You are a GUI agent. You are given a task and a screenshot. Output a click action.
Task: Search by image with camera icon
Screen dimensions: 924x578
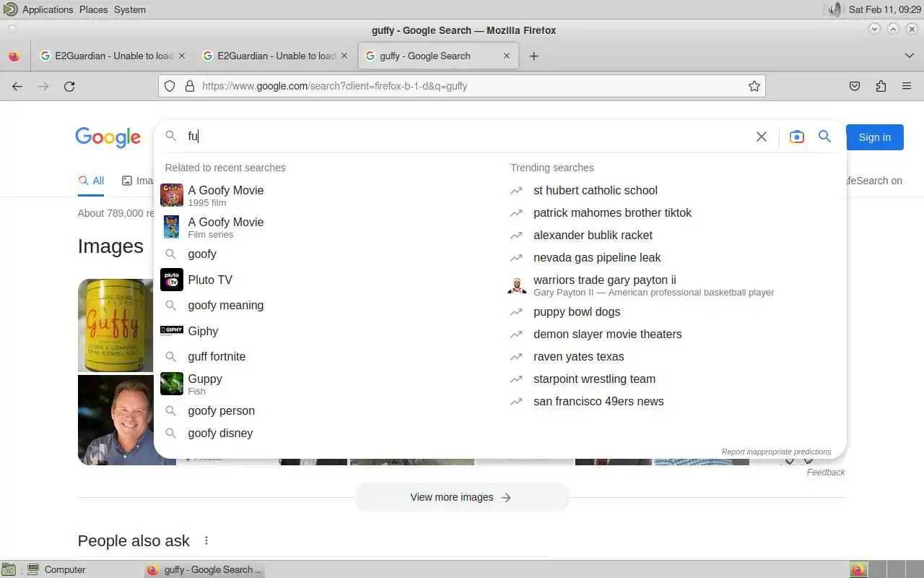click(796, 137)
